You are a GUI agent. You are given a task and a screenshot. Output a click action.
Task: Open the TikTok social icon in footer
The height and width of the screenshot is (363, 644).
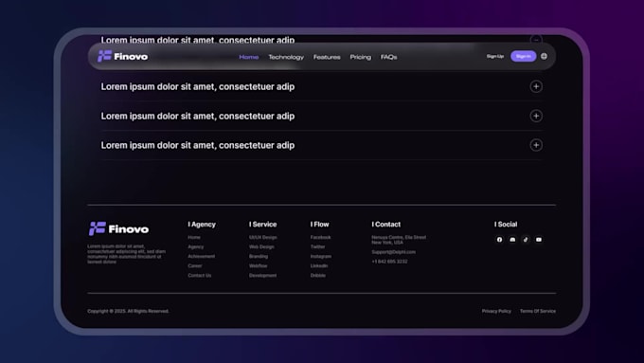tap(526, 240)
